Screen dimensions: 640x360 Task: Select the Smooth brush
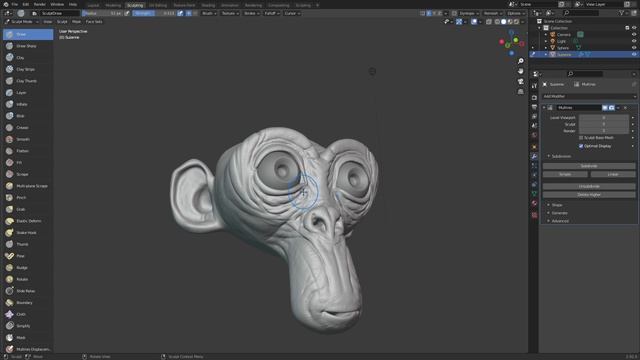[28, 139]
